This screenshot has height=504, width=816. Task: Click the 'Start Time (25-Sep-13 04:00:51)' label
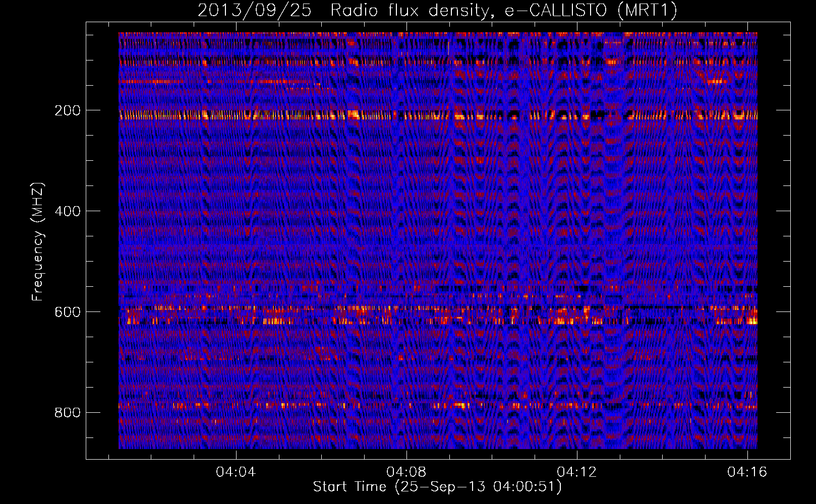(x=437, y=487)
